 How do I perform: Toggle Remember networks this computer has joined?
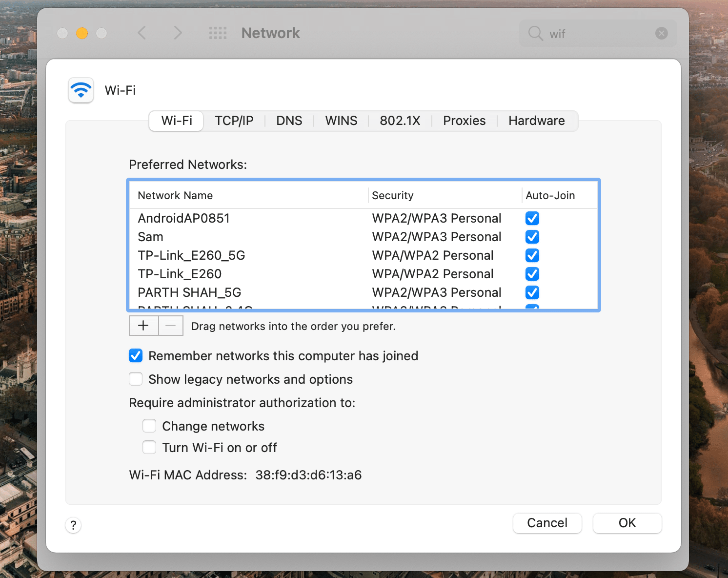coord(136,356)
